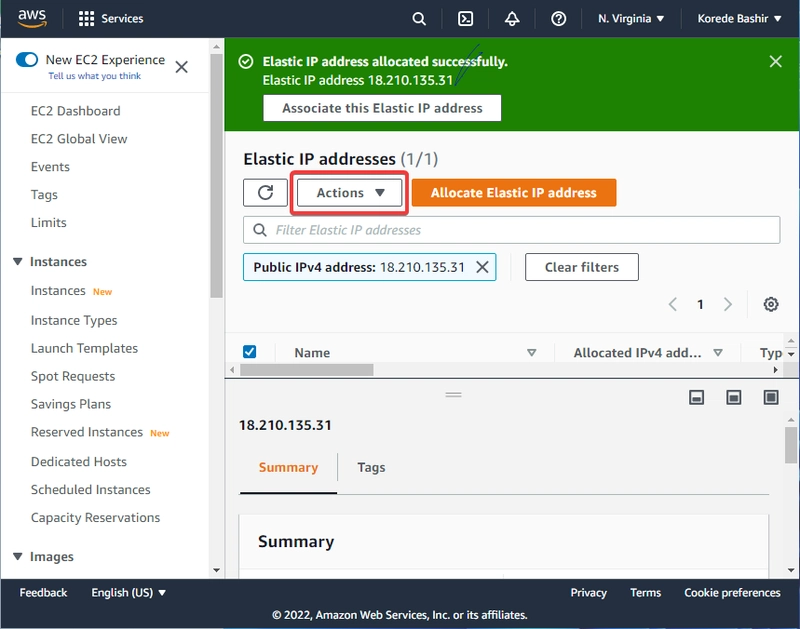Open Spot Requests
The image size is (800, 629).
pyautogui.click(x=73, y=376)
